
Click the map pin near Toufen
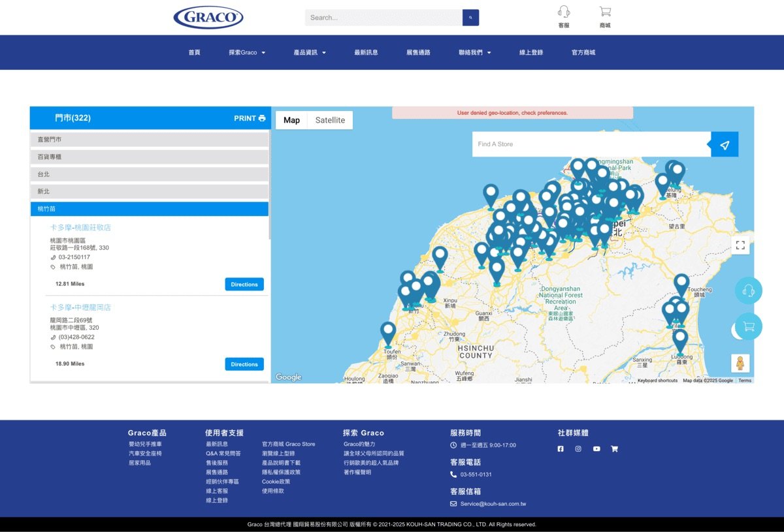pyautogui.click(x=388, y=334)
